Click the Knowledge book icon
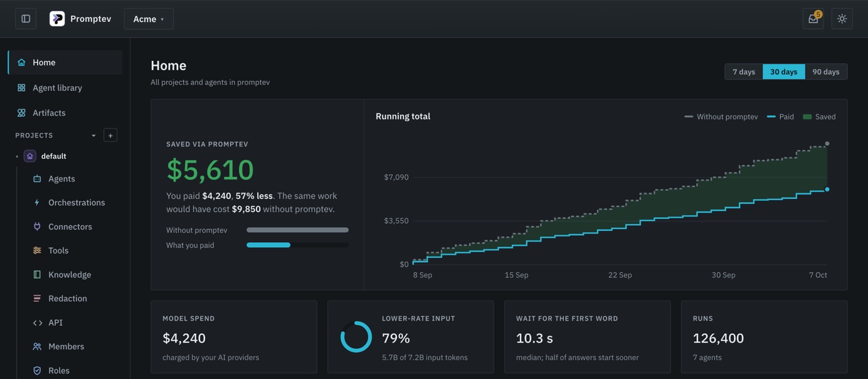The width and height of the screenshot is (868, 379). click(37, 275)
